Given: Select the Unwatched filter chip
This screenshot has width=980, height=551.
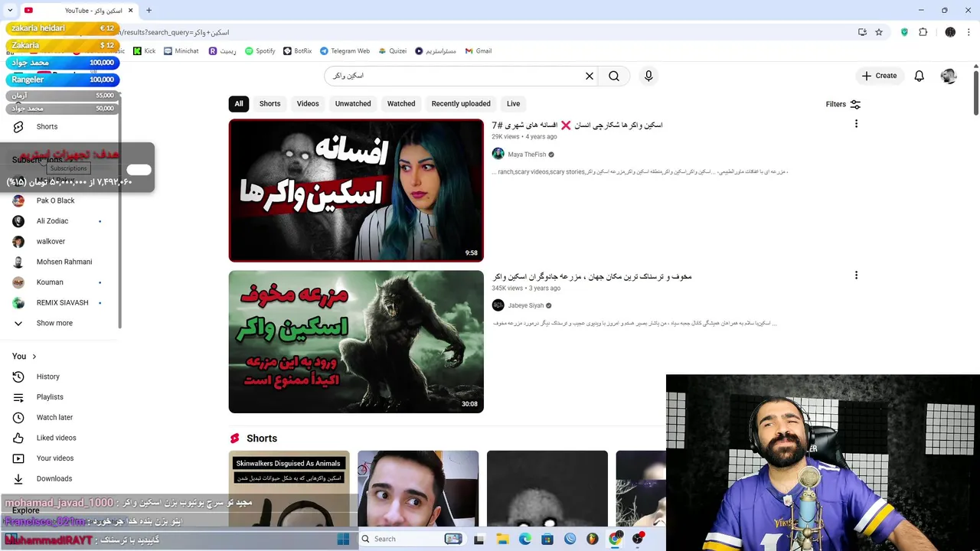Looking at the screenshot, I should (x=353, y=103).
